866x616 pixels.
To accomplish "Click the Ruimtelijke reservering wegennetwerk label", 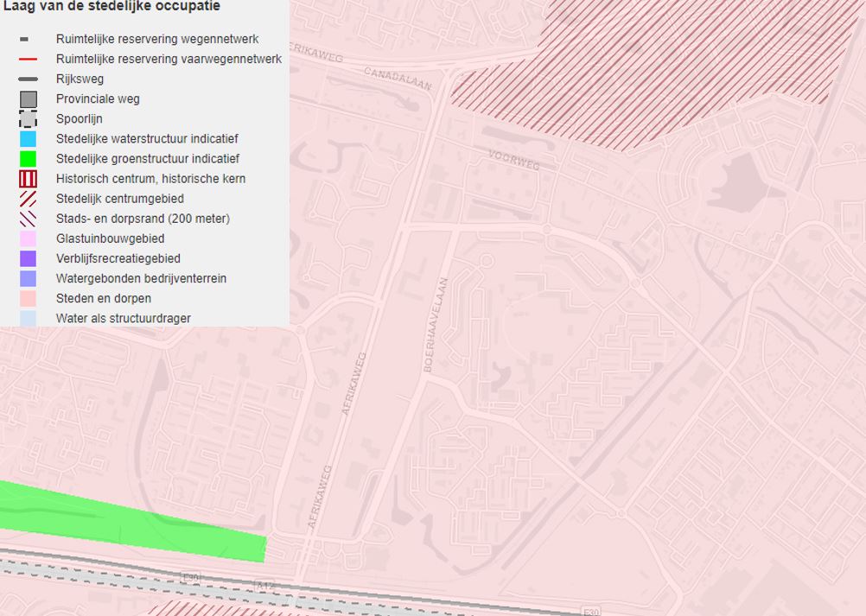I will 156,39.
